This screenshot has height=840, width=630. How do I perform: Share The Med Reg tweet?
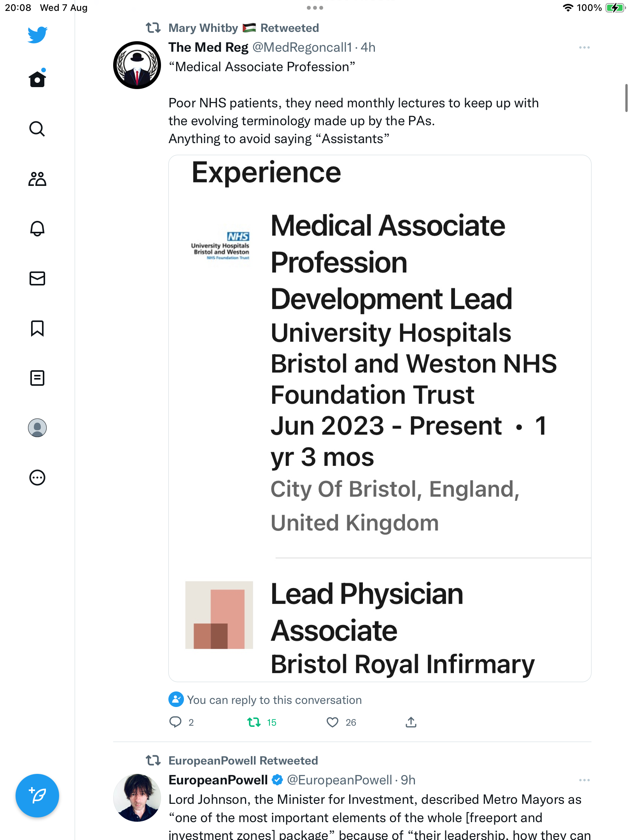[411, 722]
